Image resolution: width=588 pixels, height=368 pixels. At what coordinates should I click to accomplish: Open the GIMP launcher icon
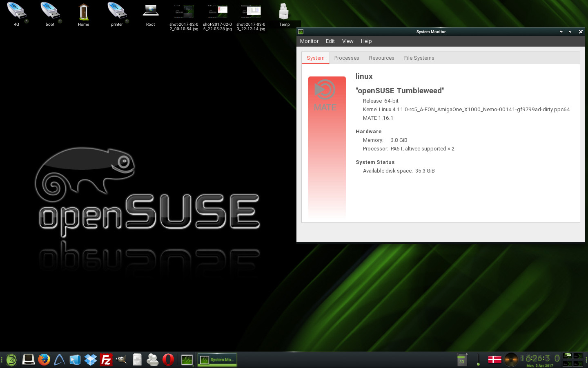pyautogui.click(x=121, y=359)
